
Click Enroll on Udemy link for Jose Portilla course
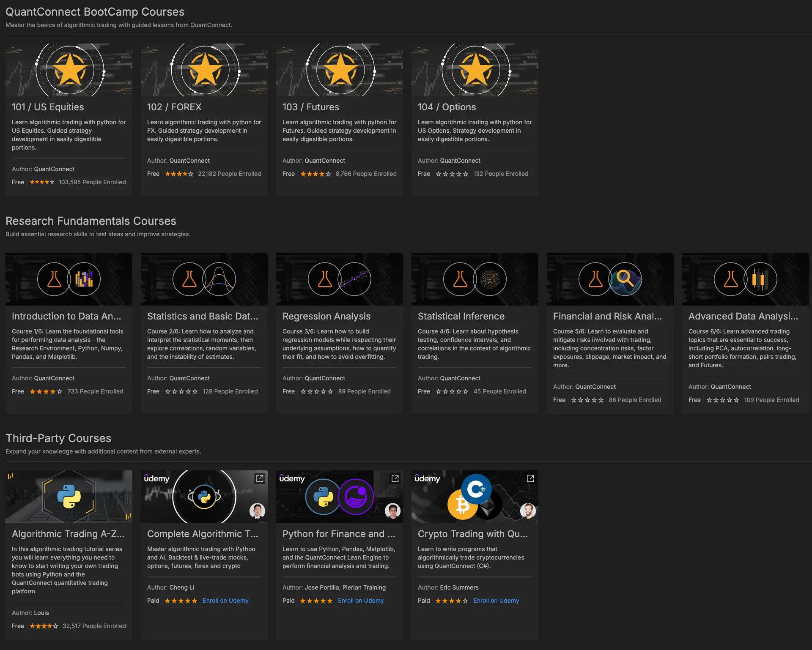point(361,601)
